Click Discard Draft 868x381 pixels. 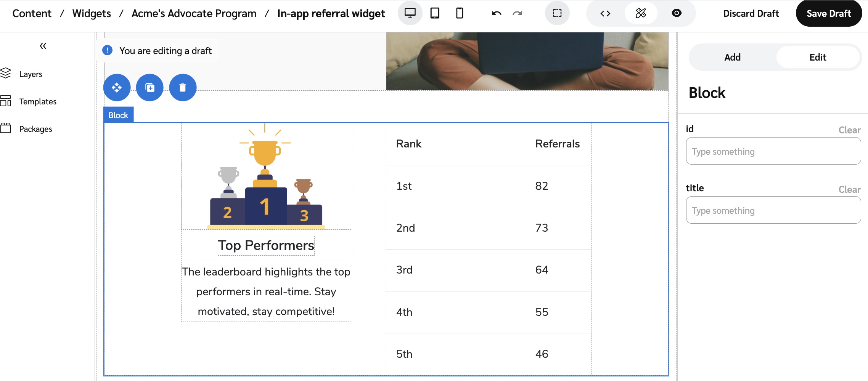751,13
